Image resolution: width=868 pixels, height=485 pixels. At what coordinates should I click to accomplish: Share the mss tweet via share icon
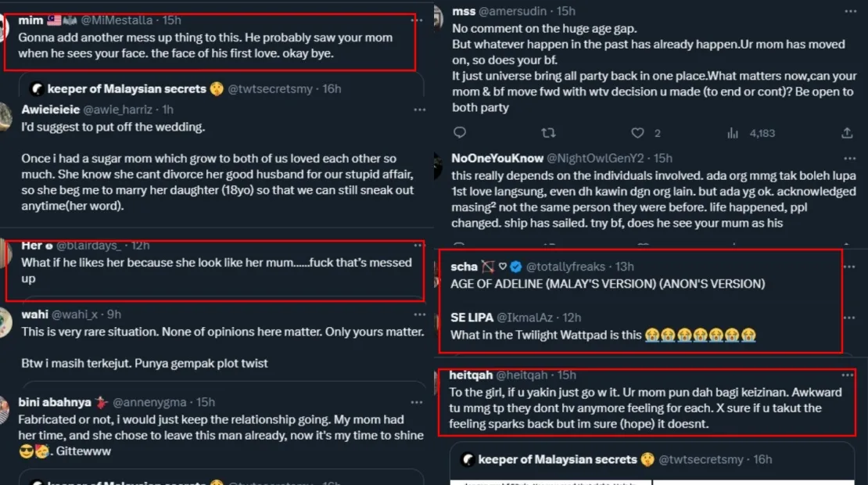847,133
